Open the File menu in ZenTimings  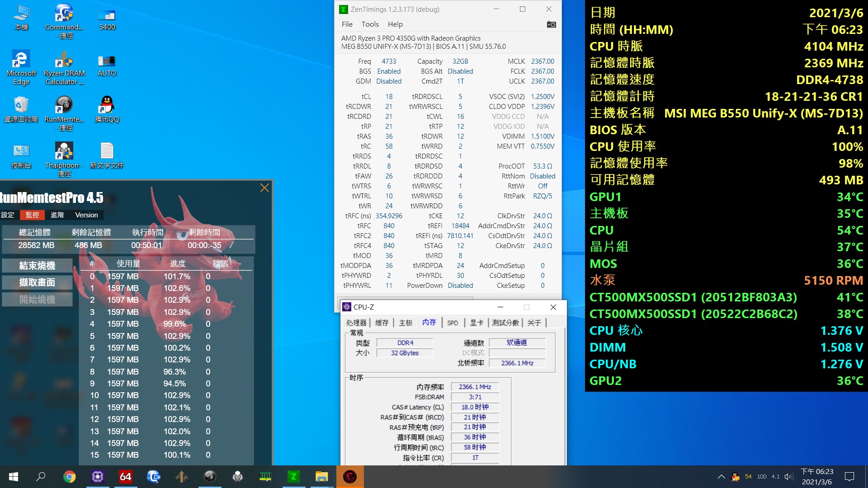tap(347, 24)
